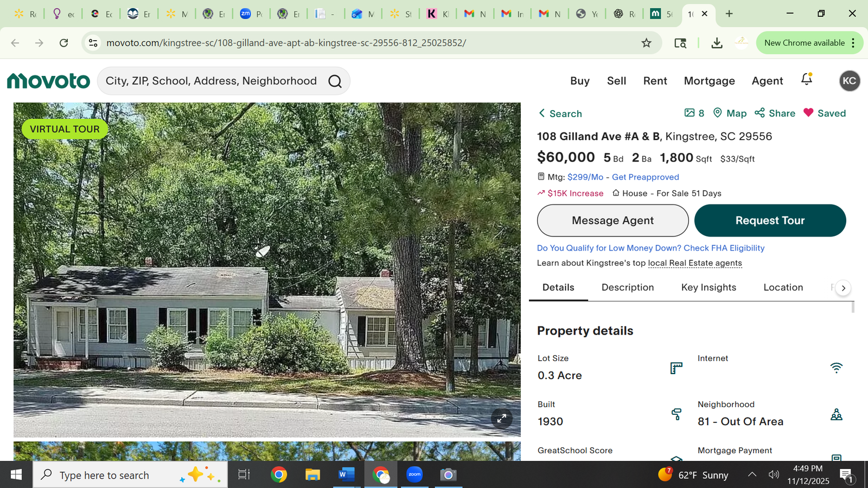Open the Key Insights tab
This screenshot has height=488, width=868.
pos(709,287)
